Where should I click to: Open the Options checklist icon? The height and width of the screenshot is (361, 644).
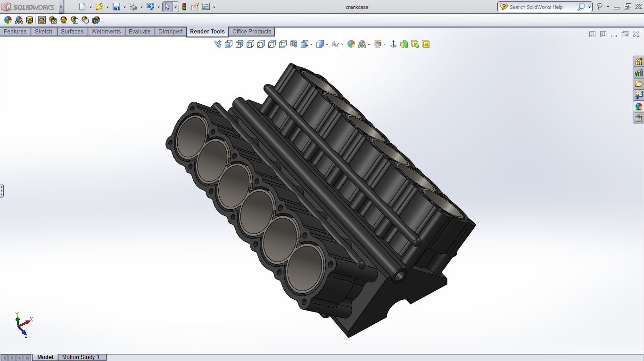click(x=206, y=7)
